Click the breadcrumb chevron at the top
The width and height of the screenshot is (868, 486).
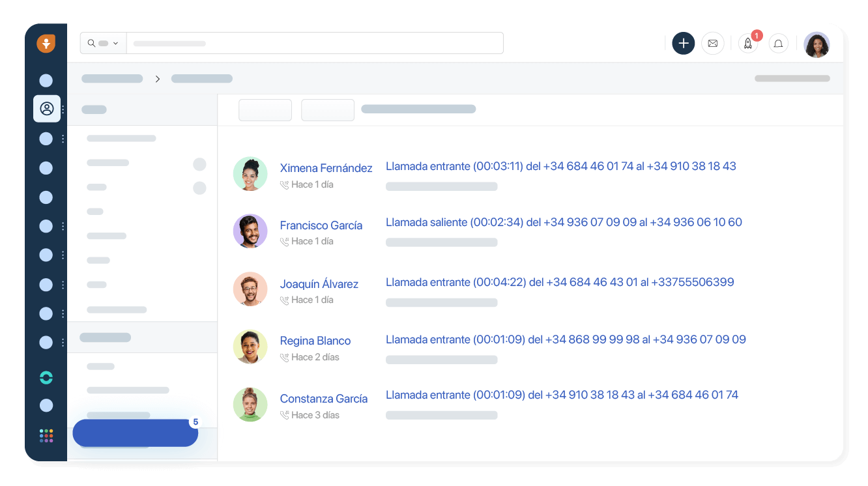coord(157,78)
